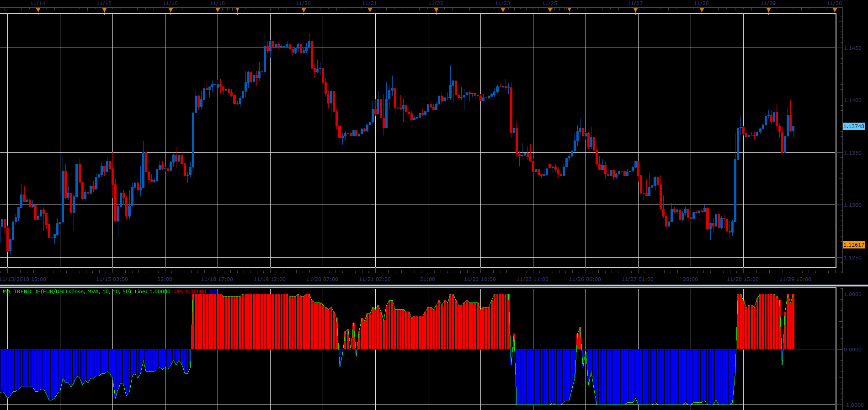Click the red UP: 1.00000 legend value
Image resolution: width=868 pixels, height=410 pixels.
(190, 291)
